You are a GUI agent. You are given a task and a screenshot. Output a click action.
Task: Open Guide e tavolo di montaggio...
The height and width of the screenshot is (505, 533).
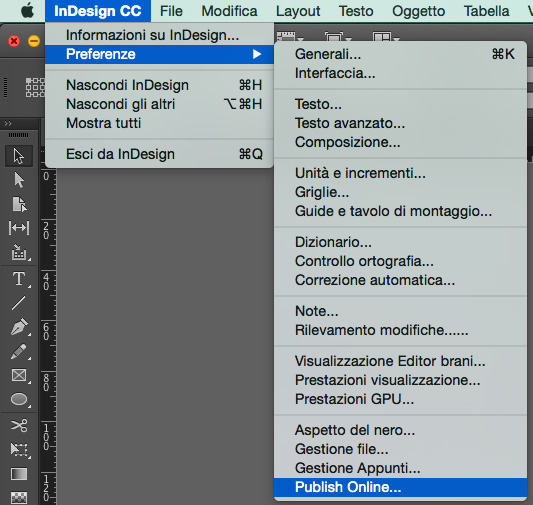coord(400,211)
